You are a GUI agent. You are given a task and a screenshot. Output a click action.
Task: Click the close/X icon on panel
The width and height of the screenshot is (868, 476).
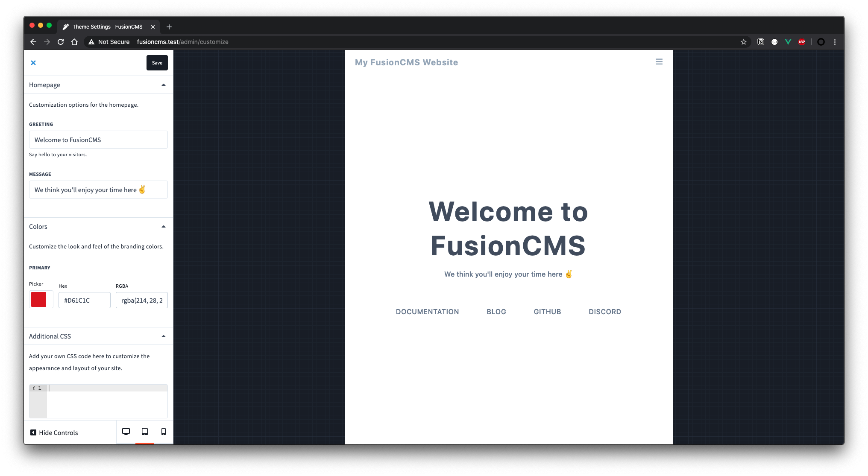33,63
